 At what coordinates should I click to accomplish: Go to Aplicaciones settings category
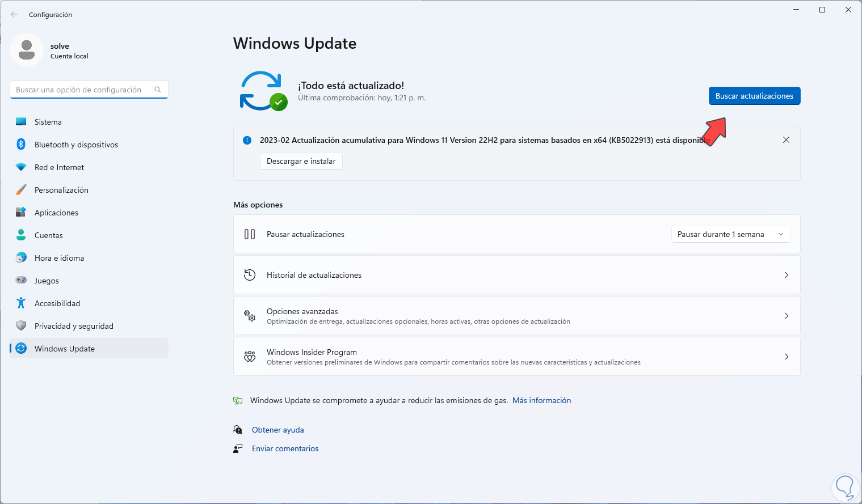[x=56, y=213]
